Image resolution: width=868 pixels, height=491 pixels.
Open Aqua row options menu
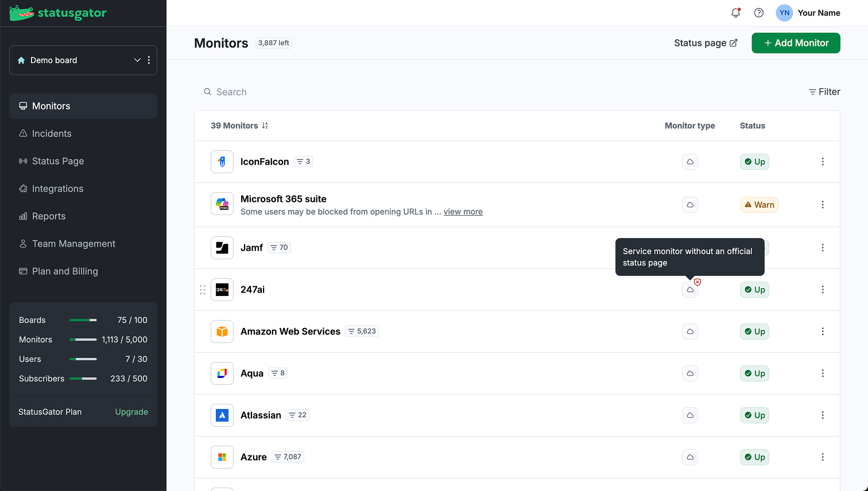pos(823,373)
